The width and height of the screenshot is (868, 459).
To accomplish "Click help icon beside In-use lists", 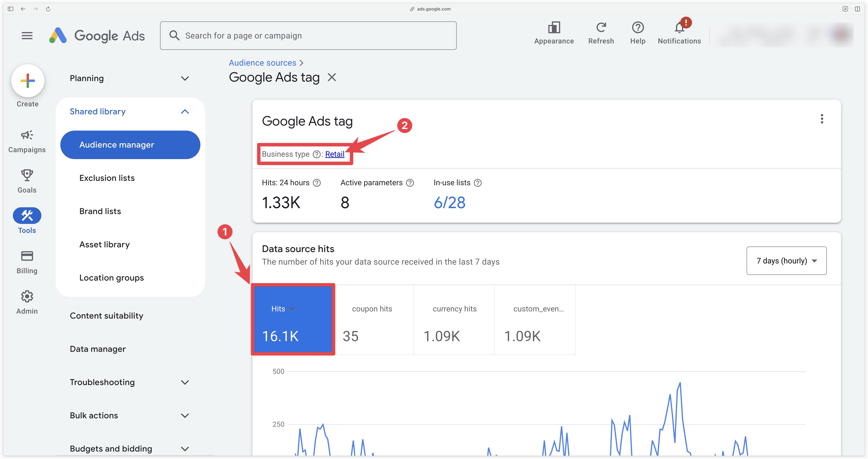I will pyautogui.click(x=477, y=183).
